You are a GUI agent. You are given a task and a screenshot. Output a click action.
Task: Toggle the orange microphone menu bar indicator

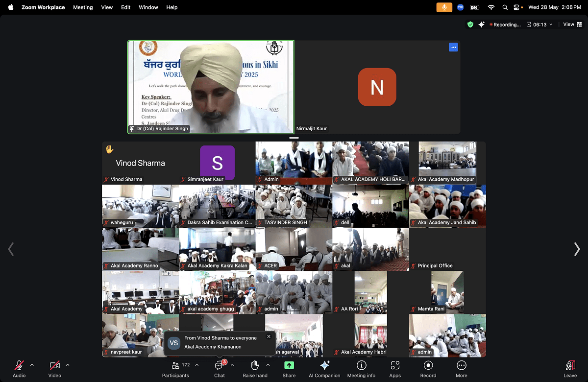(x=444, y=7)
